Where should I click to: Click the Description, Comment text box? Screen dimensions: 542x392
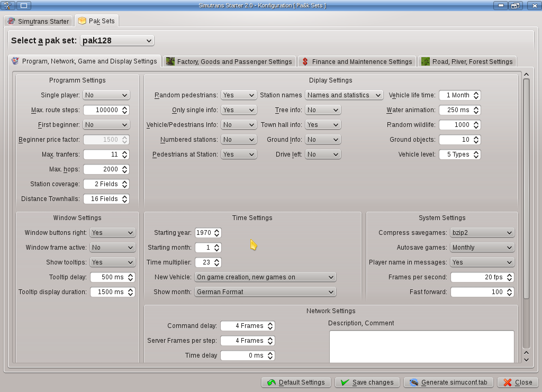pos(422,347)
